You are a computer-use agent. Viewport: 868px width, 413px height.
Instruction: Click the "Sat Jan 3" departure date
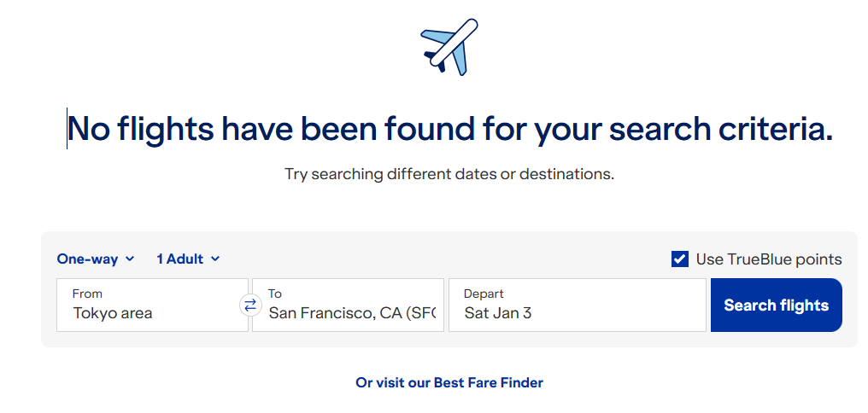pyautogui.click(x=498, y=313)
